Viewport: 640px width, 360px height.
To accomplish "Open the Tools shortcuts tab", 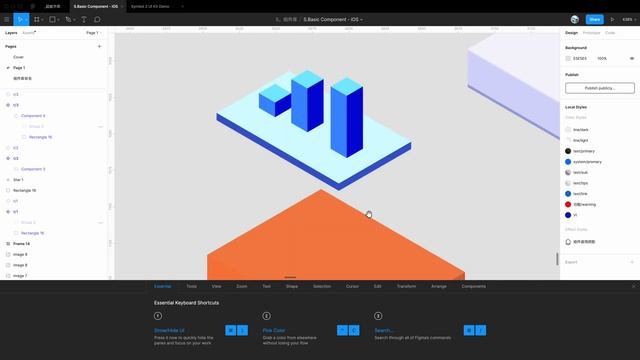I will 191,287.
